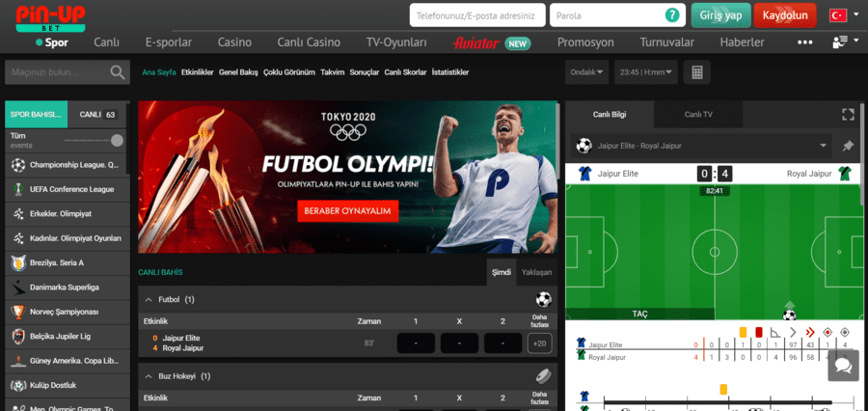Click the dangerous attacks double-arrow icon

pyautogui.click(x=810, y=332)
